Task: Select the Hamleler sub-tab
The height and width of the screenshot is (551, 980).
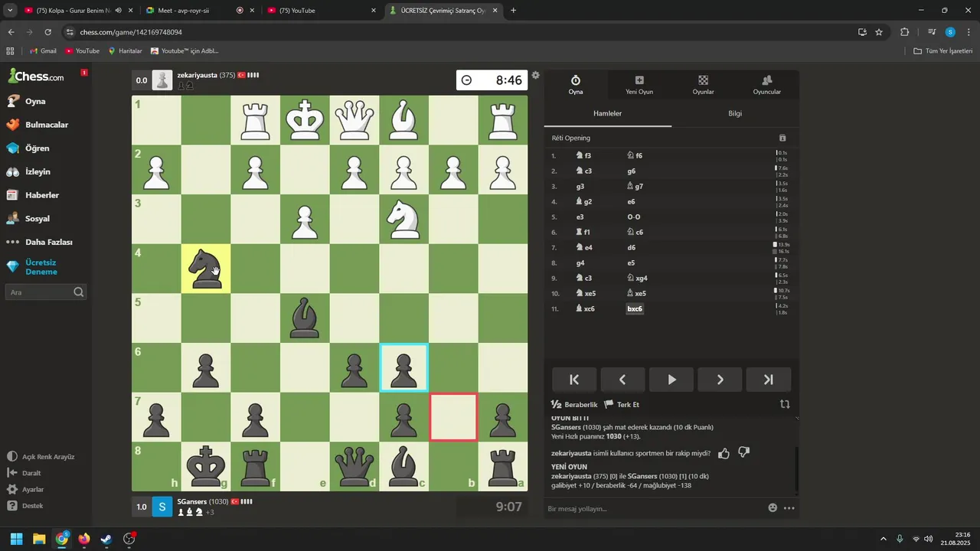Action: coord(608,113)
